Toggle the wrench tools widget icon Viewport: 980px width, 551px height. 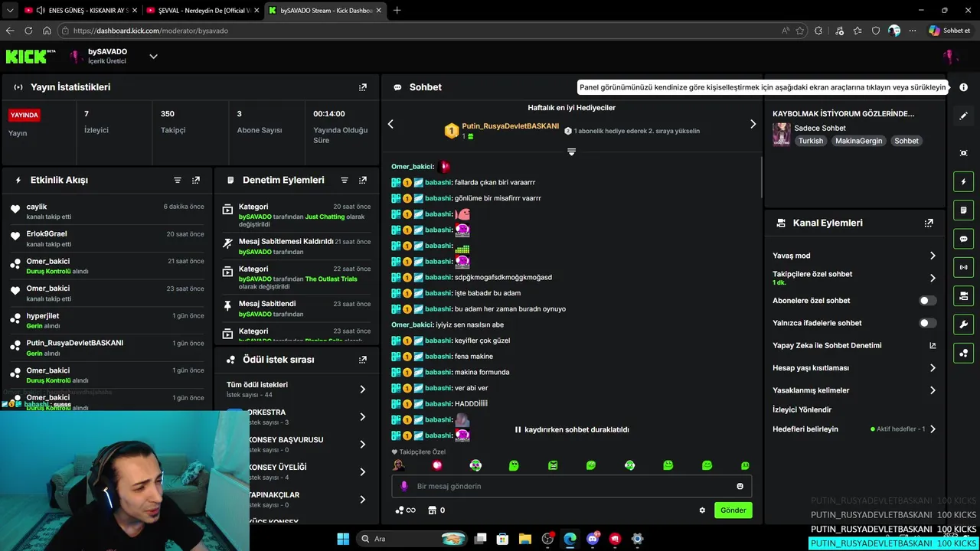click(x=963, y=324)
